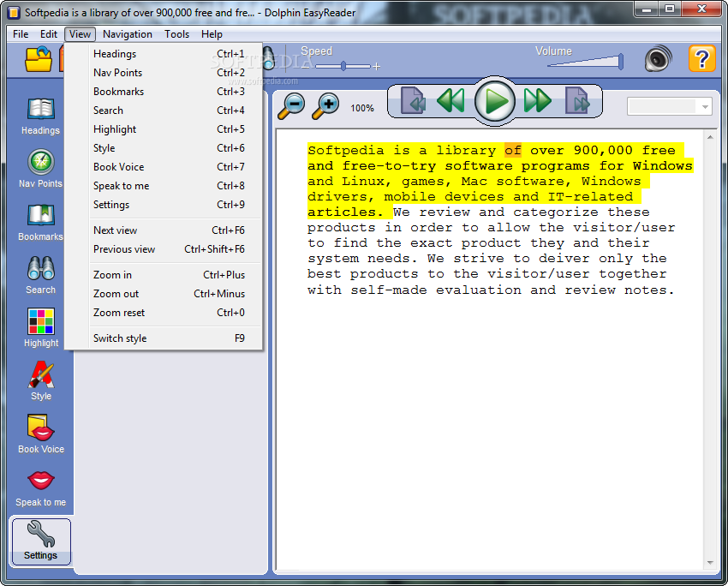This screenshot has height=586, width=728.
Task: Choose Zoom reset menu entry
Action: coord(164,313)
